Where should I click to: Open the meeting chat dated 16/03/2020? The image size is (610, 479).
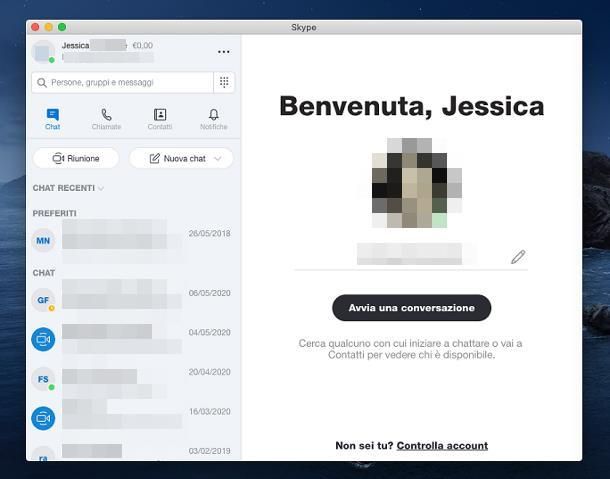click(132, 418)
